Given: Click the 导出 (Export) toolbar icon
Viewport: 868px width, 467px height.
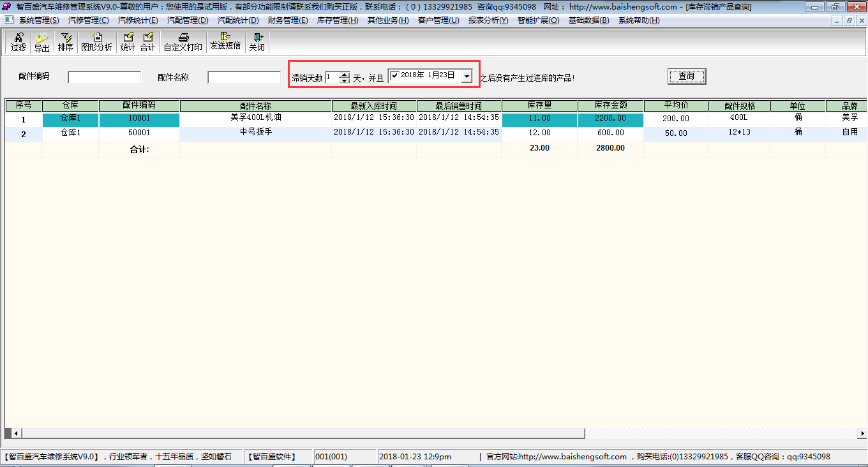Looking at the screenshot, I should coord(42,42).
